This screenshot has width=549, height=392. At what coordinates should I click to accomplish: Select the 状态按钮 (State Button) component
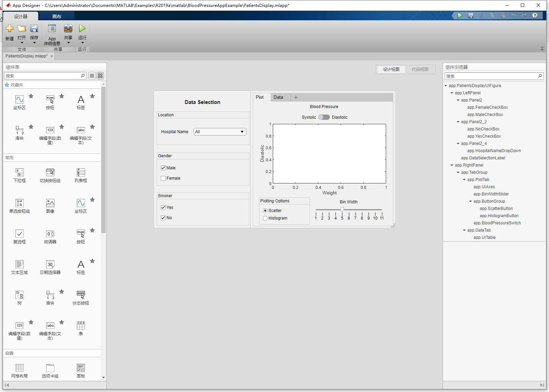click(x=81, y=298)
